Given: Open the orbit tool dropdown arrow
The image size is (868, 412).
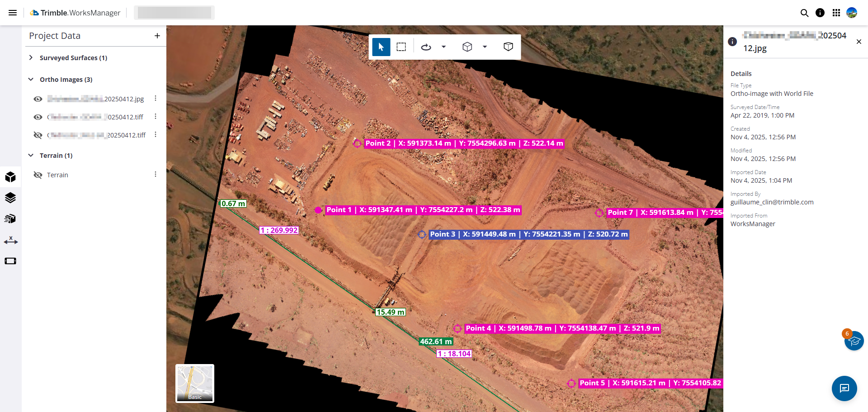Looking at the screenshot, I should click(443, 47).
